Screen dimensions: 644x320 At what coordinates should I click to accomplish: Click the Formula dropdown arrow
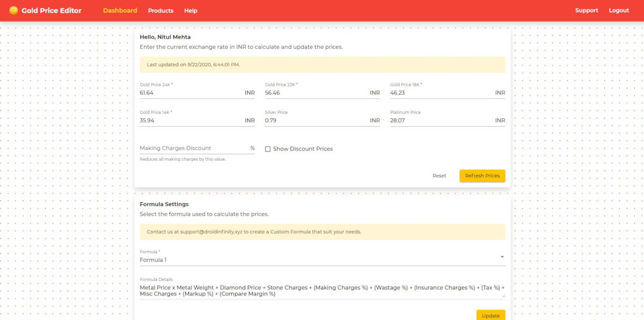(502, 257)
